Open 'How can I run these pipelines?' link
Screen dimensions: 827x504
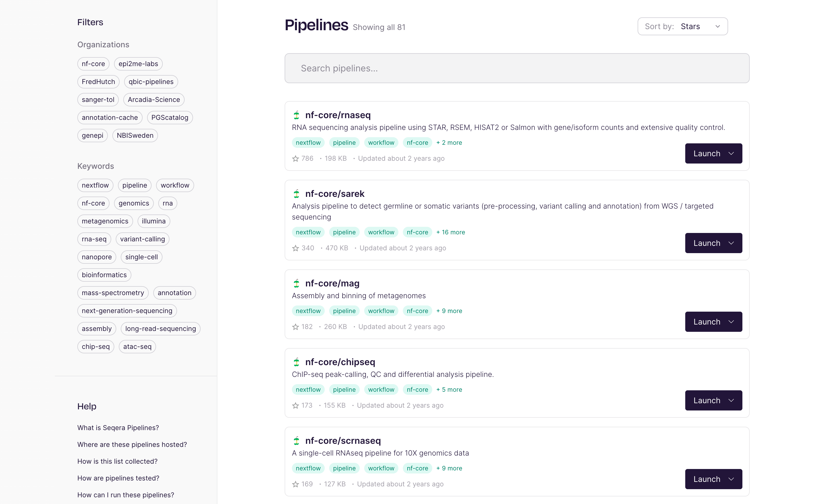point(126,495)
